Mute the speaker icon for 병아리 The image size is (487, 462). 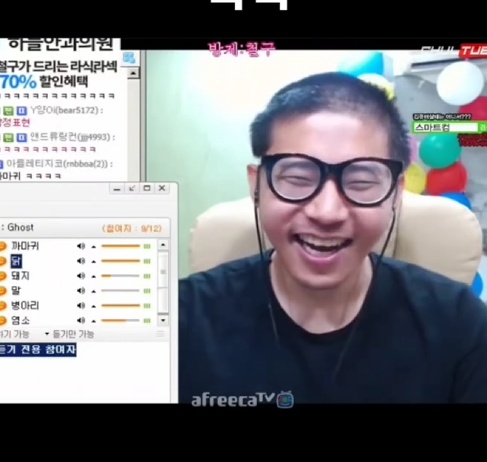81,306
